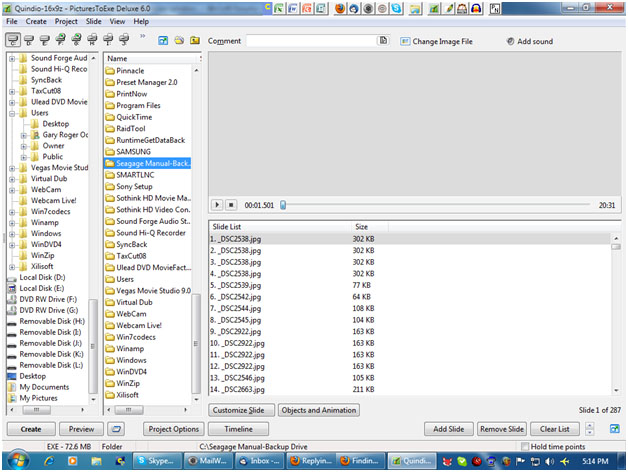Expand the Gary Roger tree folder
The width and height of the screenshot is (628, 472).
[24, 135]
